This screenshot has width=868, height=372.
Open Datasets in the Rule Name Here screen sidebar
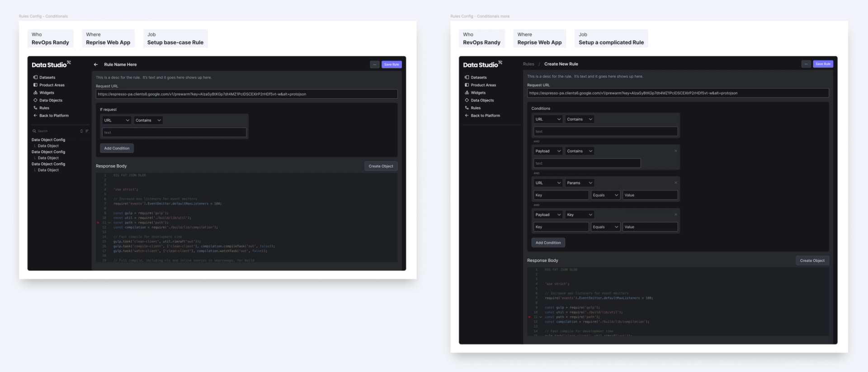pos(44,77)
